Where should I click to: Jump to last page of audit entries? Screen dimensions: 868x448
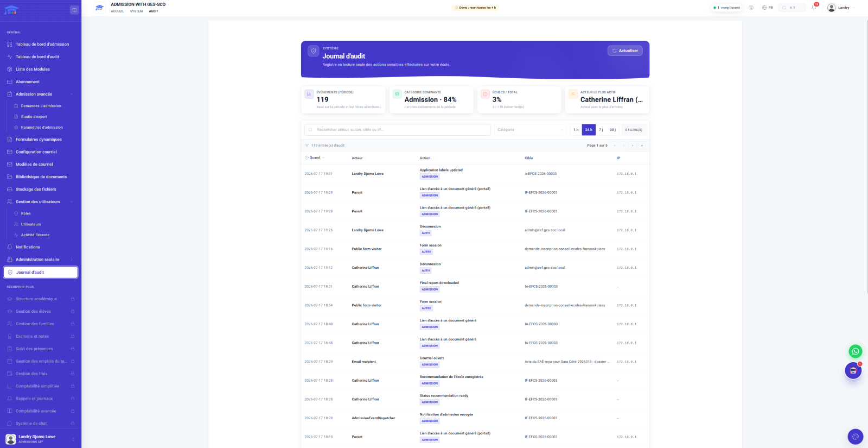coord(642,146)
